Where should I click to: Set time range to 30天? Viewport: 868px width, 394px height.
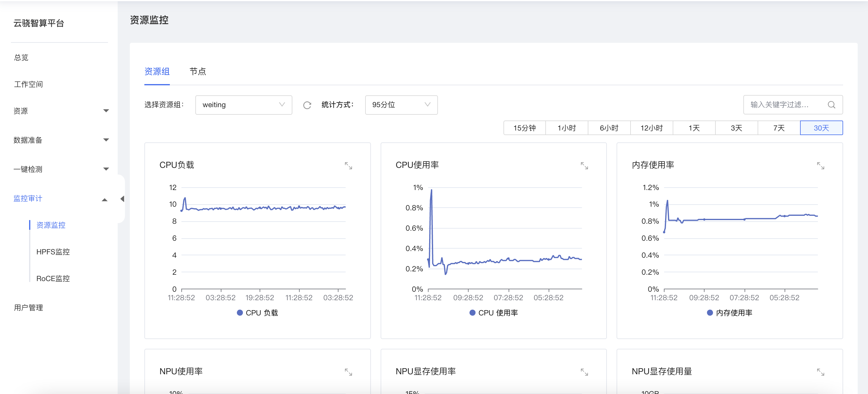[x=822, y=128]
